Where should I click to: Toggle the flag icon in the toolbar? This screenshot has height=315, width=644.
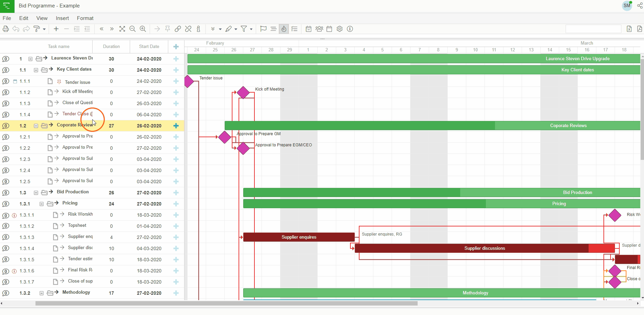point(263,29)
